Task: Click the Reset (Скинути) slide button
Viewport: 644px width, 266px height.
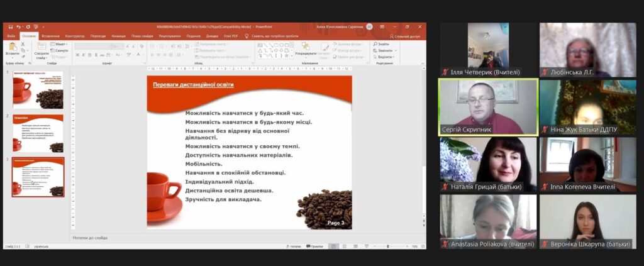Action: point(60,50)
